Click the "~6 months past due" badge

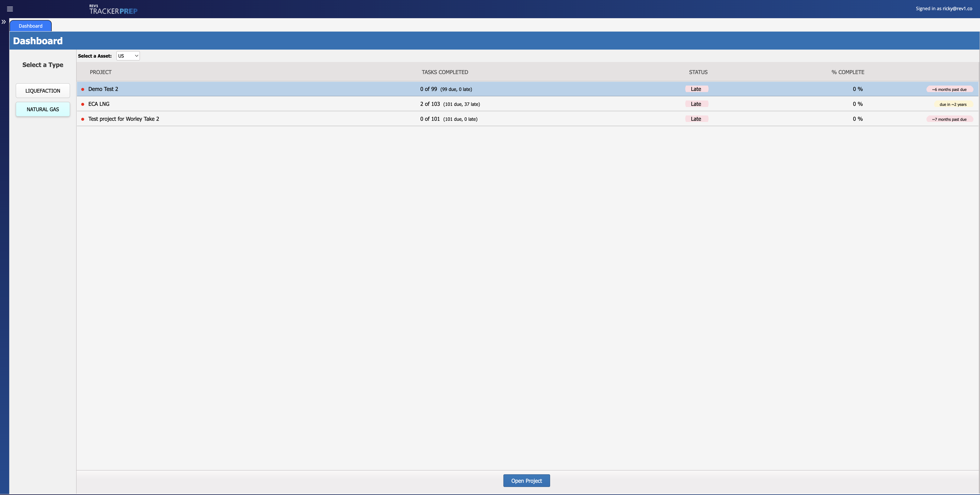[x=949, y=89]
